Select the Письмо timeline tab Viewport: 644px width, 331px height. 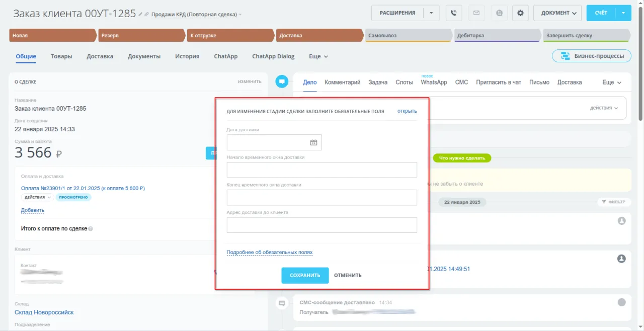539,82
